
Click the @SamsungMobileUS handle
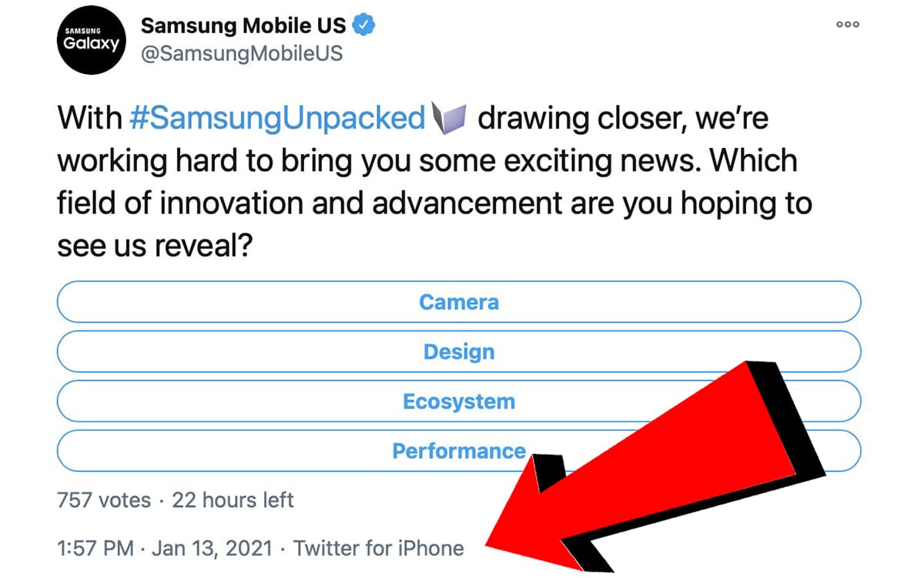241,55
